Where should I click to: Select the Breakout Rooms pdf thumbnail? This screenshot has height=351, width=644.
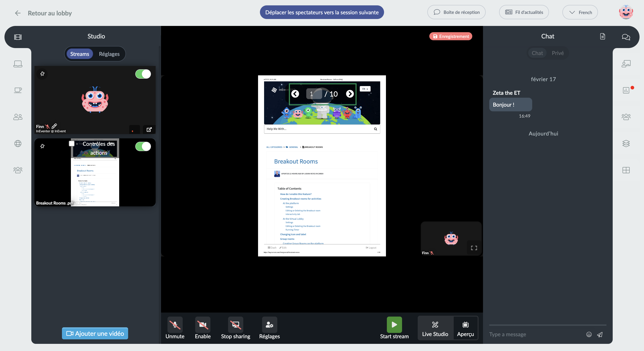[x=95, y=173]
